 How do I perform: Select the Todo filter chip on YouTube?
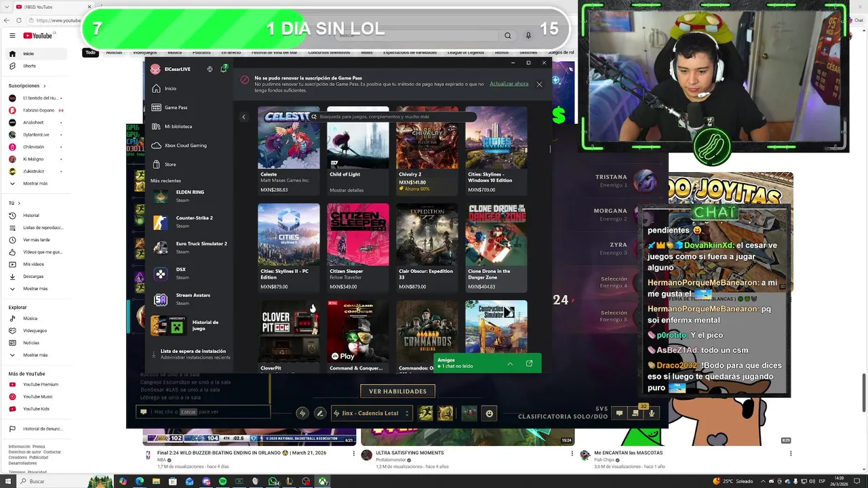pyautogui.click(x=90, y=52)
